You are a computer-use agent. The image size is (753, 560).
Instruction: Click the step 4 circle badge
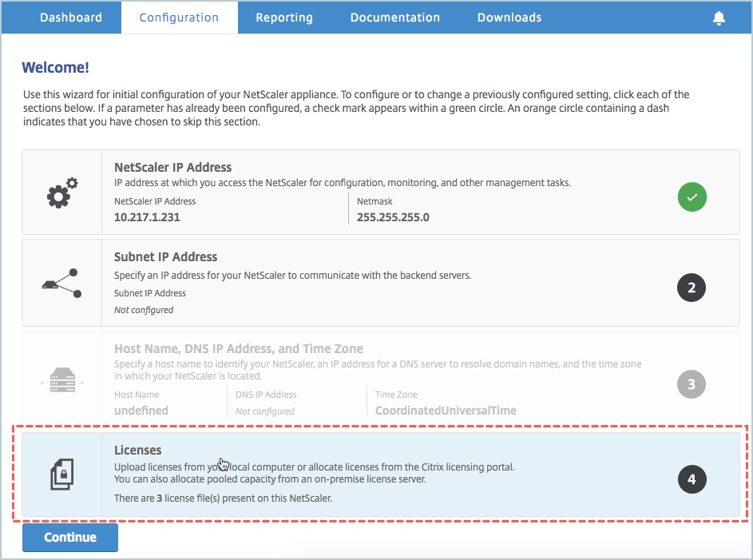(x=692, y=479)
